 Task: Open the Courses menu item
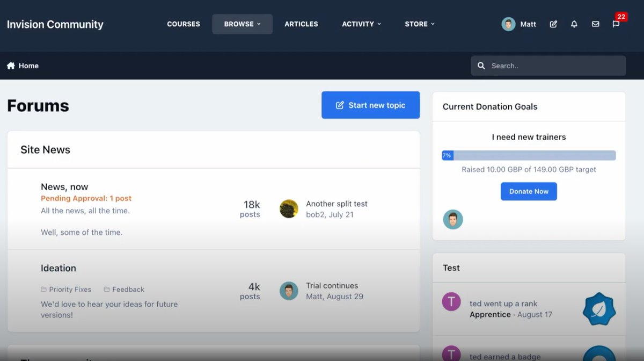[184, 24]
